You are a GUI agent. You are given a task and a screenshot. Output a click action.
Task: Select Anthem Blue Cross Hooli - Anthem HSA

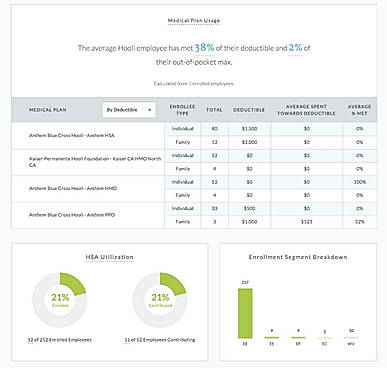point(72,135)
